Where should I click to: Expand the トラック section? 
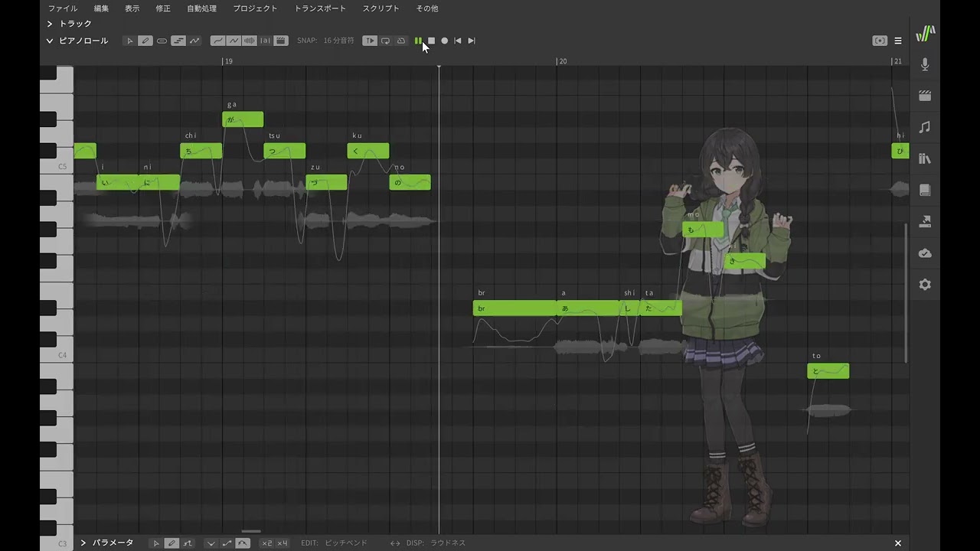[x=50, y=24]
